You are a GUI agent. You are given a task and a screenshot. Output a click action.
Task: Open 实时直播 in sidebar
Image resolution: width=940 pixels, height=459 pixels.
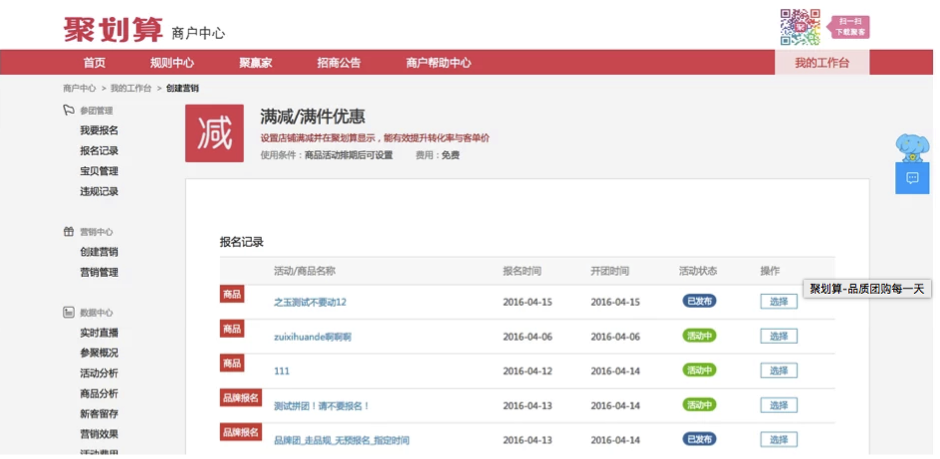99,333
